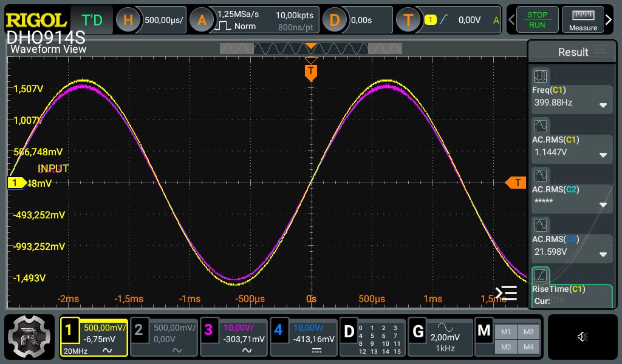Image resolution: width=622 pixels, height=364 pixels.
Task: Click the channel 1 20MHz bandwidth limit label
Action: (75, 351)
